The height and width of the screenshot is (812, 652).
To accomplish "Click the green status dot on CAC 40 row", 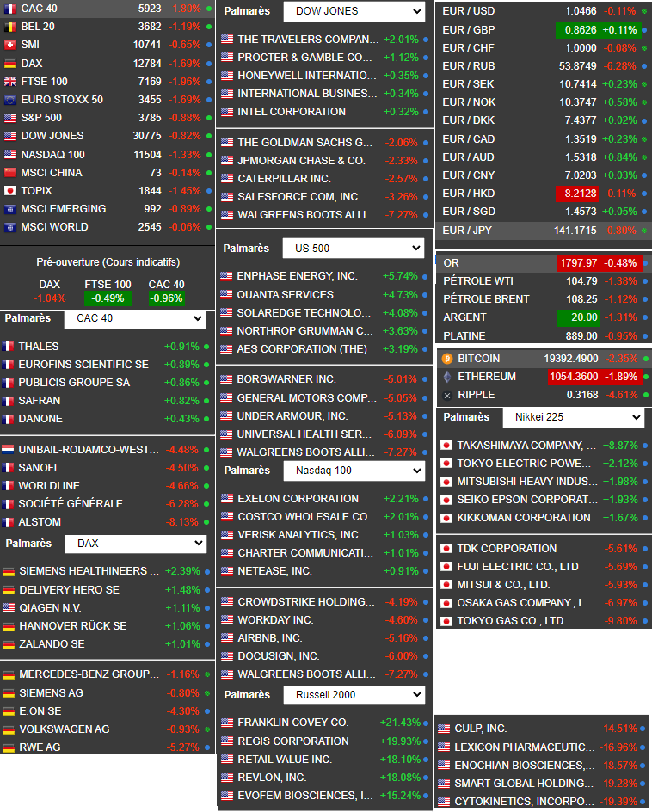I will tap(209, 9).
